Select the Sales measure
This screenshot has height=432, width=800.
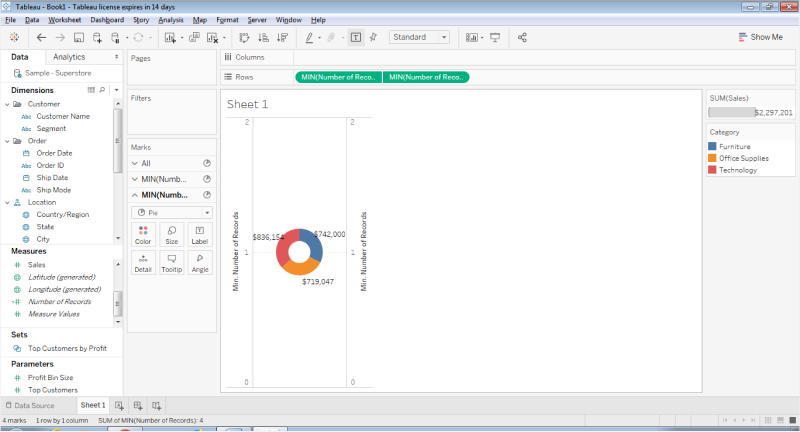tap(37, 265)
